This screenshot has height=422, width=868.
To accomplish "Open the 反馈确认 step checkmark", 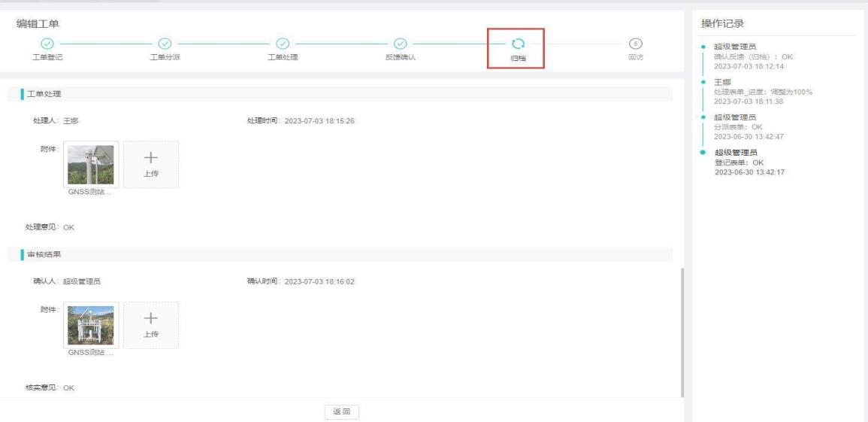I will click(401, 44).
